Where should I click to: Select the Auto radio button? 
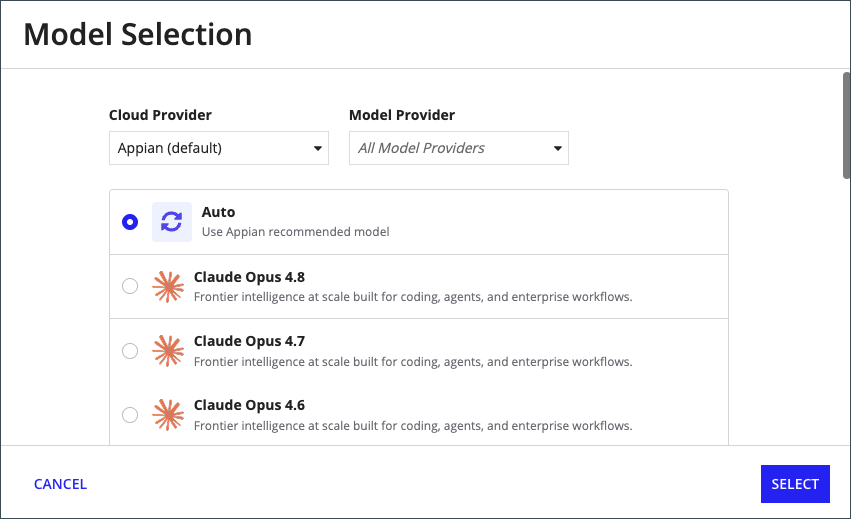point(130,221)
